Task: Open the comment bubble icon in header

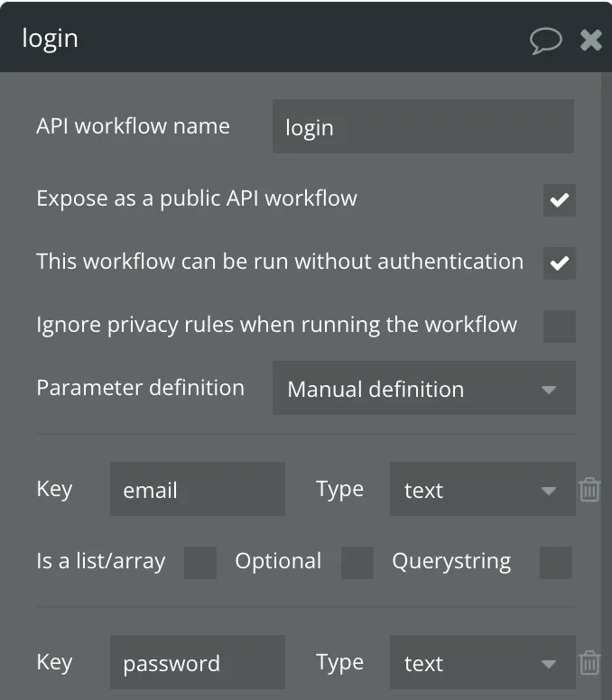Action: (x=545, y=41)
